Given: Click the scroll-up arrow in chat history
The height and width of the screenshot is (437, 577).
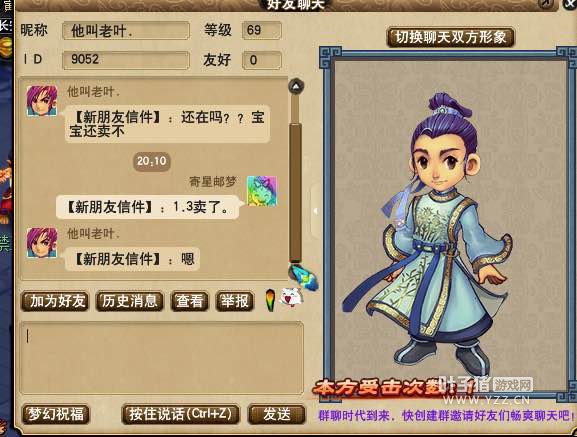Looking at the screenshot, I should (296, 86).
